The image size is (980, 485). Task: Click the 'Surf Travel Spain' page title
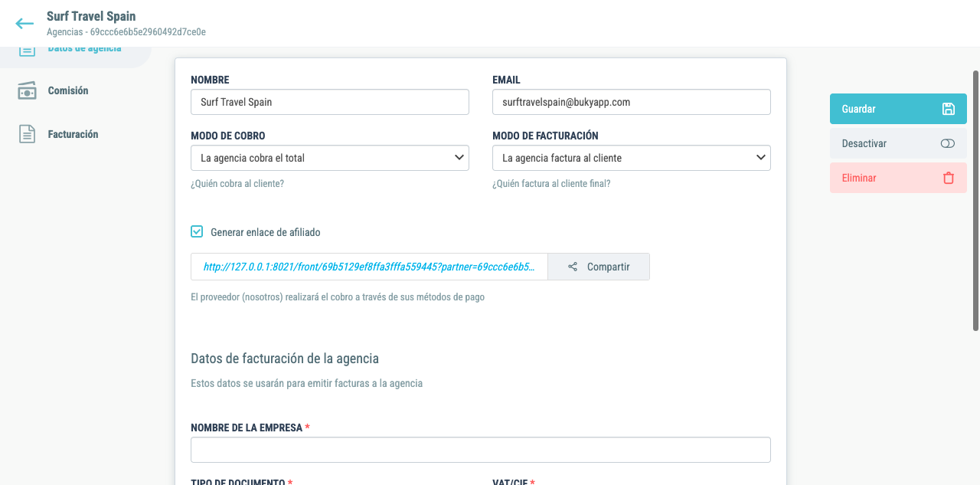pyautogui.click(x=91, y=16)
